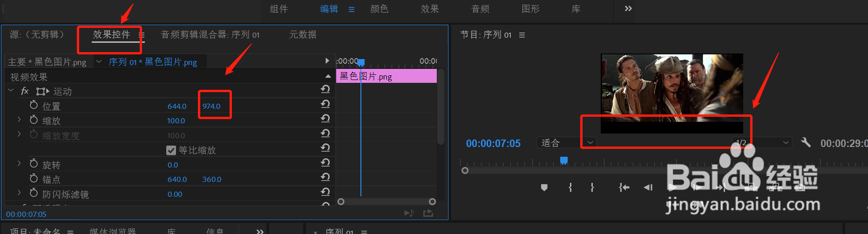Open the 节目 panel menu icon
This screenshot has width=868, height=234.
click(x=522, y=35)
